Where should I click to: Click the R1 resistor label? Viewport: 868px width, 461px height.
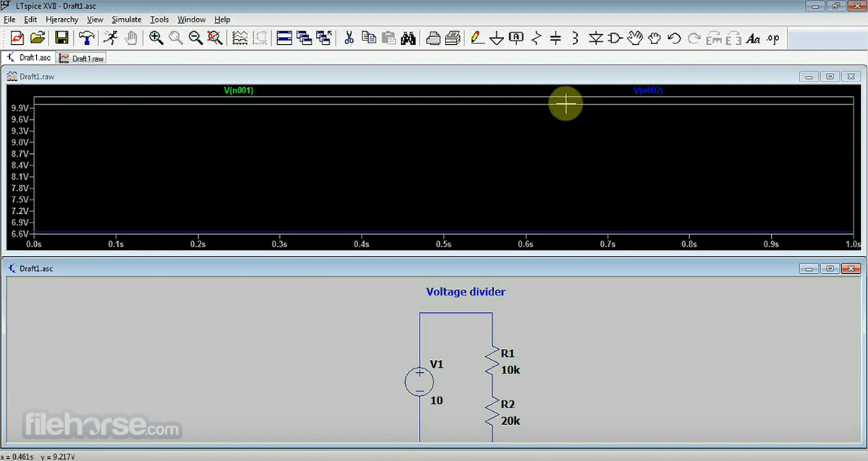507,354
